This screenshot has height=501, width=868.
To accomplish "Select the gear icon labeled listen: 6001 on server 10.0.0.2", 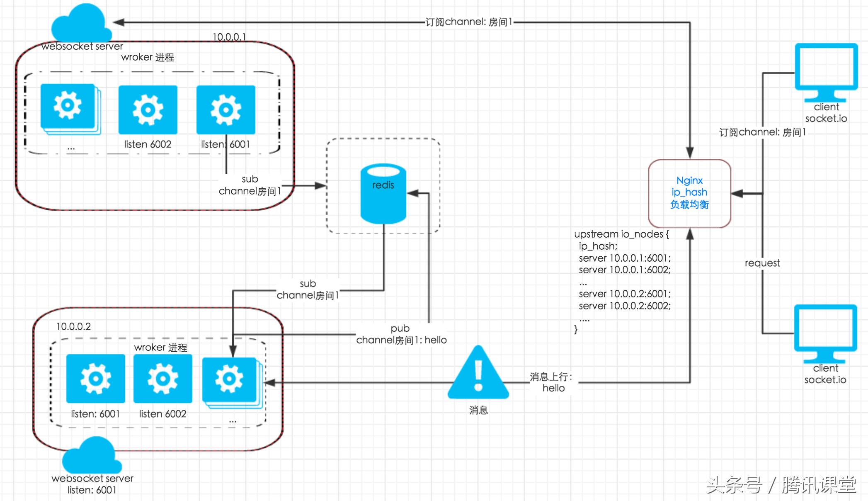I will pyautogui.click(x=95, y=379).
